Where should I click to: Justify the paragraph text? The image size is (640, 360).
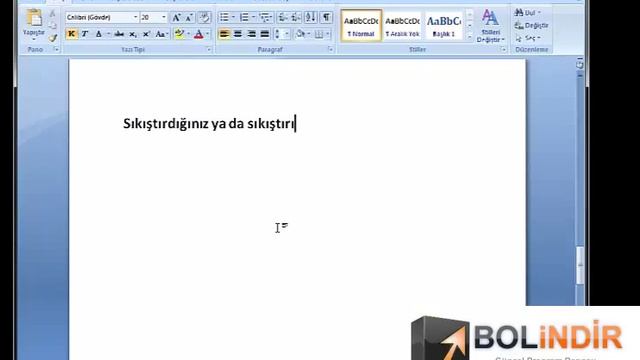[265, 34]
